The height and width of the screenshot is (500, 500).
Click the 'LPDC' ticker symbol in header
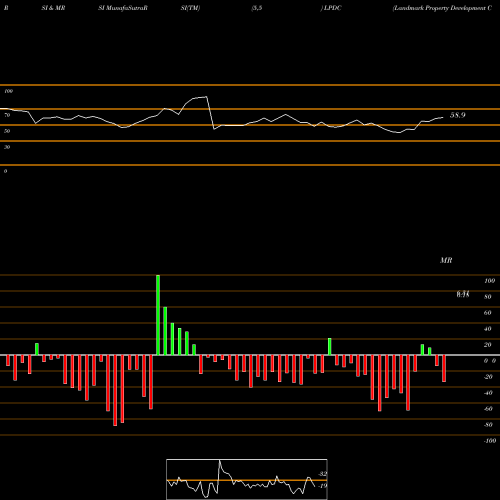pyautogui.click(x=332, y=8)
